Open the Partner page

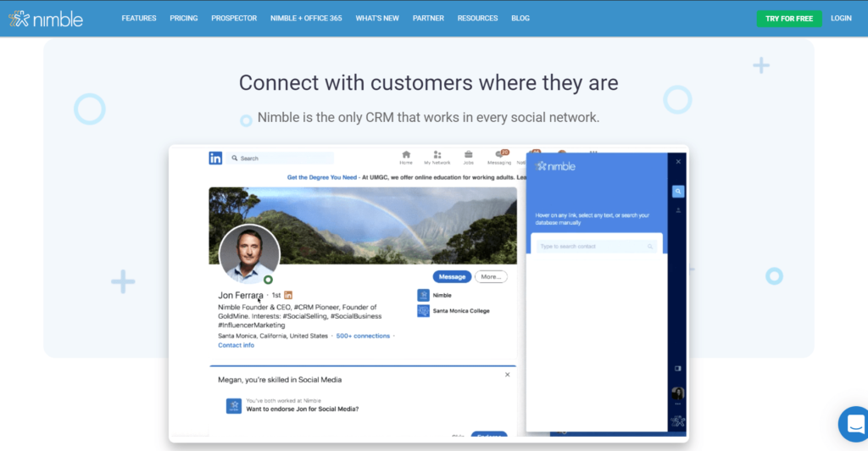coord(428,19)
